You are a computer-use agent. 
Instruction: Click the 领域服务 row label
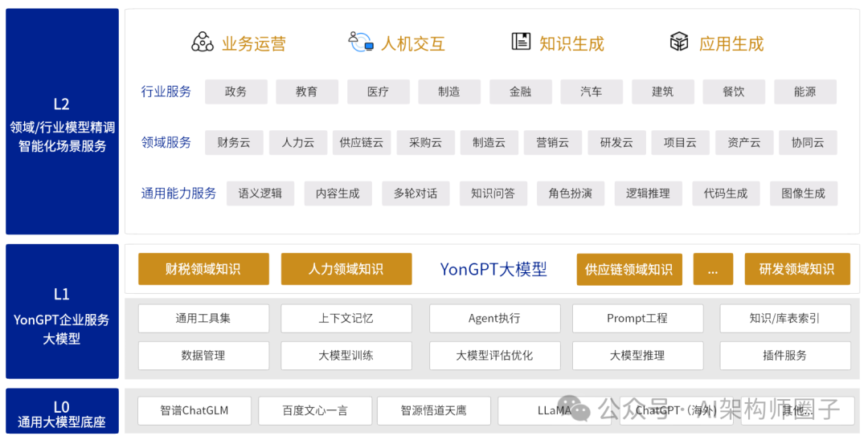166,142
